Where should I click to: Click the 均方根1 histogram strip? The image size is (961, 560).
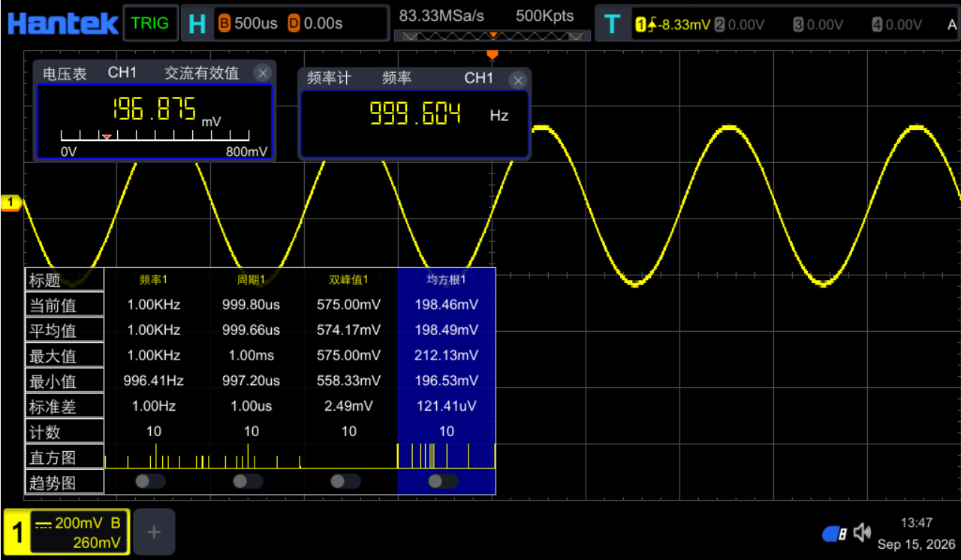(447, 456)
